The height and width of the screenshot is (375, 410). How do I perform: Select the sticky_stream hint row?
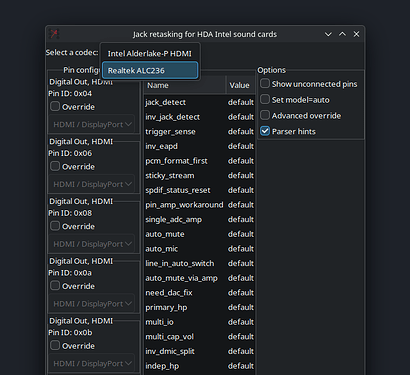[x=200, y=176]
